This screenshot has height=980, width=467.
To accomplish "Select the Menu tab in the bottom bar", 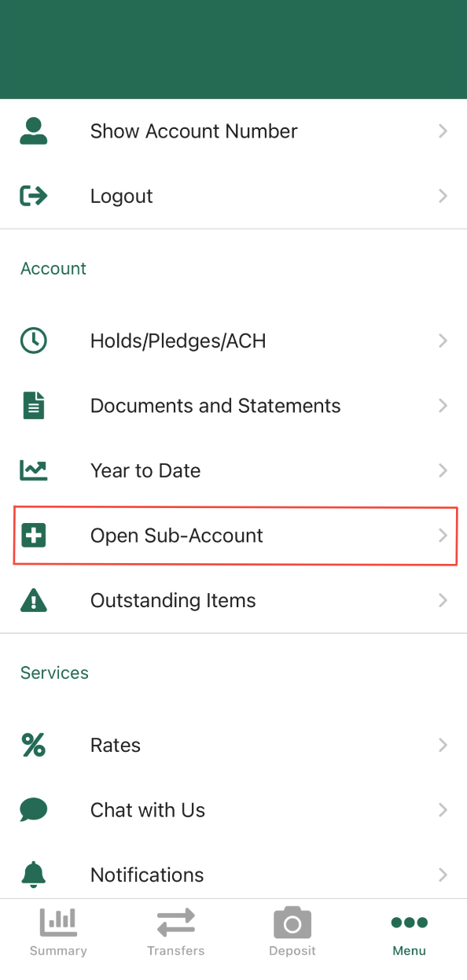I will (409, 933).
